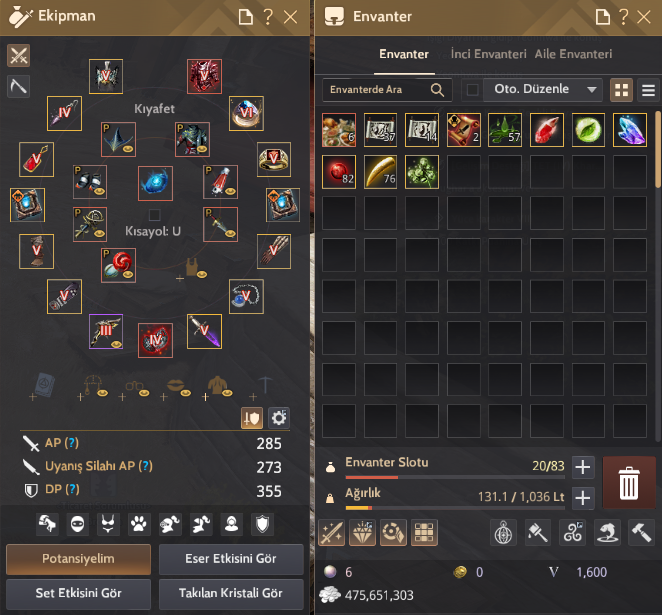Toggle the sword and shield stats display button
662x615 pixels.
[252, 418]
